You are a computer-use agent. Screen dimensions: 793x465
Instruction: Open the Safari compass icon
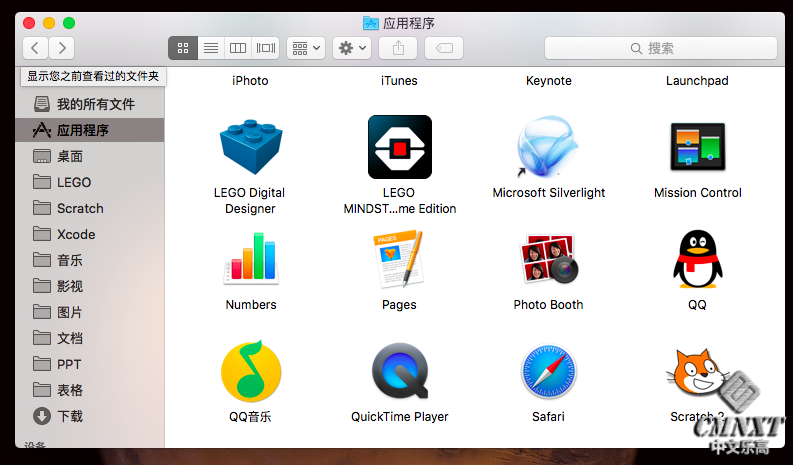pos(548,372)
